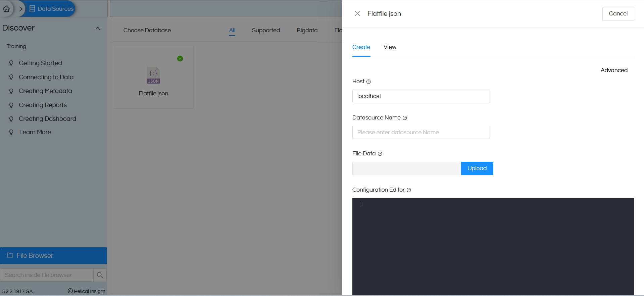The height and width of the screenshot is (296, 644).
Task: Click lightbulb icon beside Connecting to Data
Action: tap(11, 77)
